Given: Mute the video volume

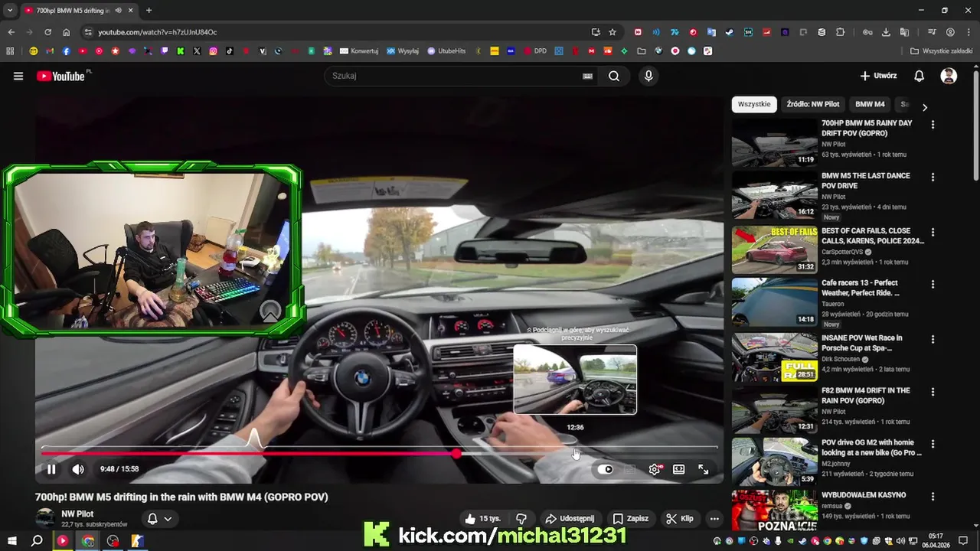Looking at the screenshot, I should tap(78, 469).
